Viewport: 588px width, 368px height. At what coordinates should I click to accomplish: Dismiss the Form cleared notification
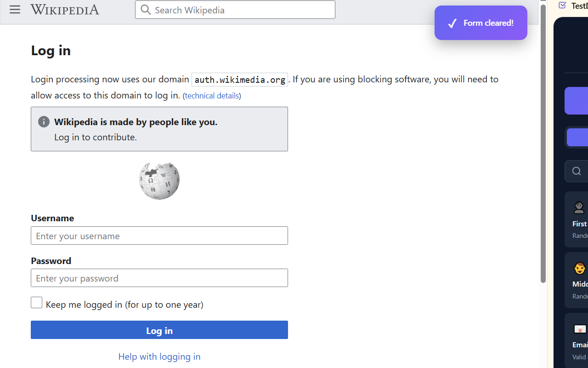481,23
